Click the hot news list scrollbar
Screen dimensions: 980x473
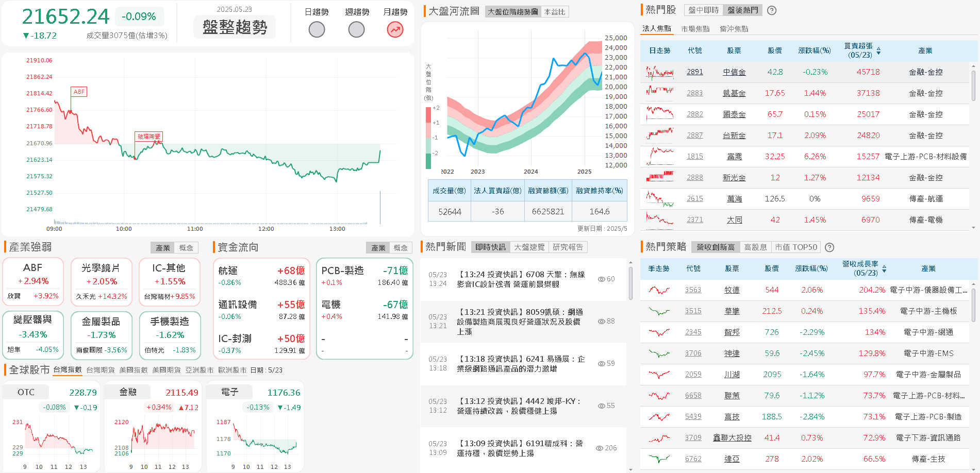coord(630,283)
